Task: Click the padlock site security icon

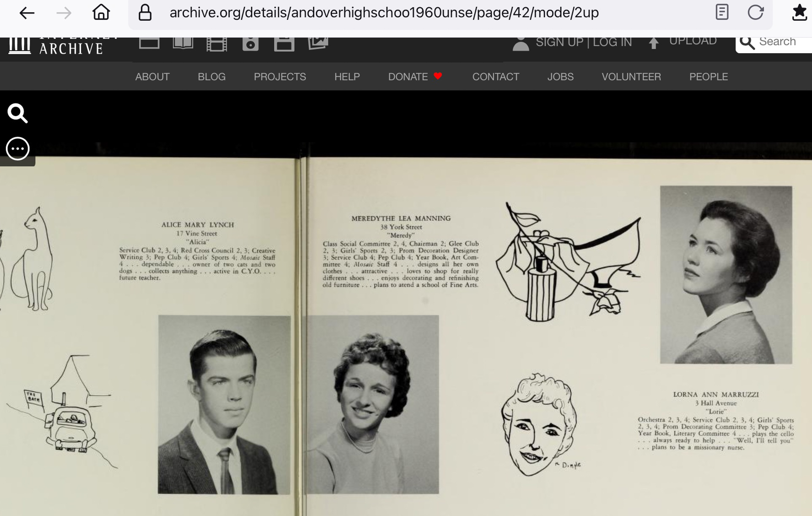Action: tap(145, 12)
